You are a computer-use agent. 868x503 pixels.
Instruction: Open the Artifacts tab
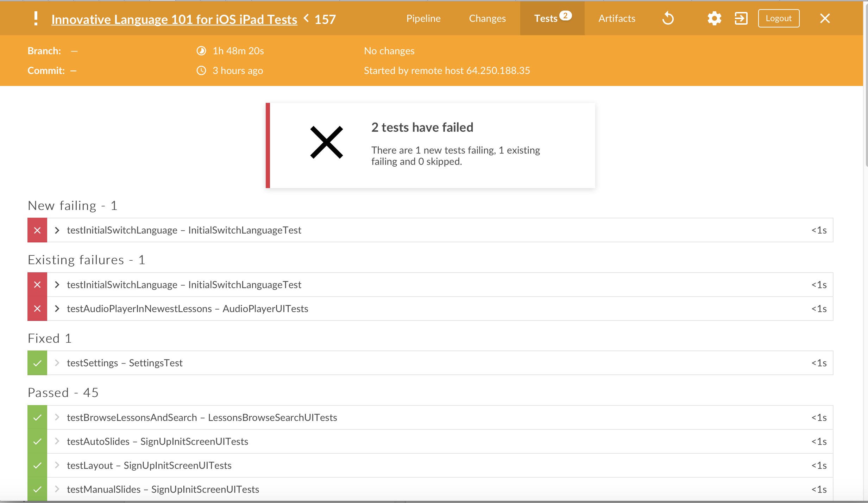pyautogui.click(x=617, y=18)
